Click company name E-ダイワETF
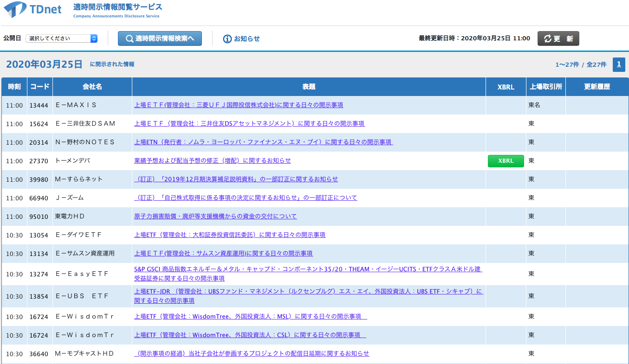Image resolution: width=629 pixels, height=364 pixels. pyautogui.click(x=78, y=235)
